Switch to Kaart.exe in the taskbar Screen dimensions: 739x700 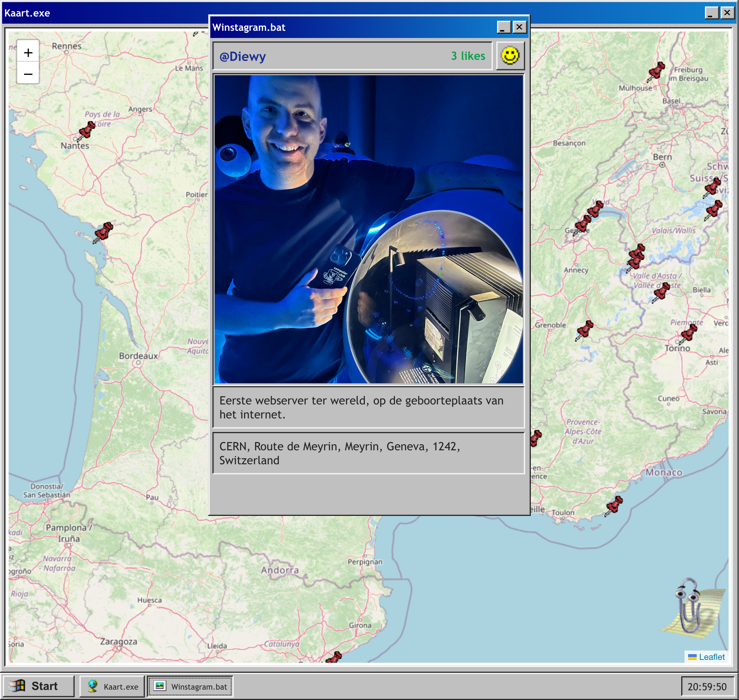(112, 686)
